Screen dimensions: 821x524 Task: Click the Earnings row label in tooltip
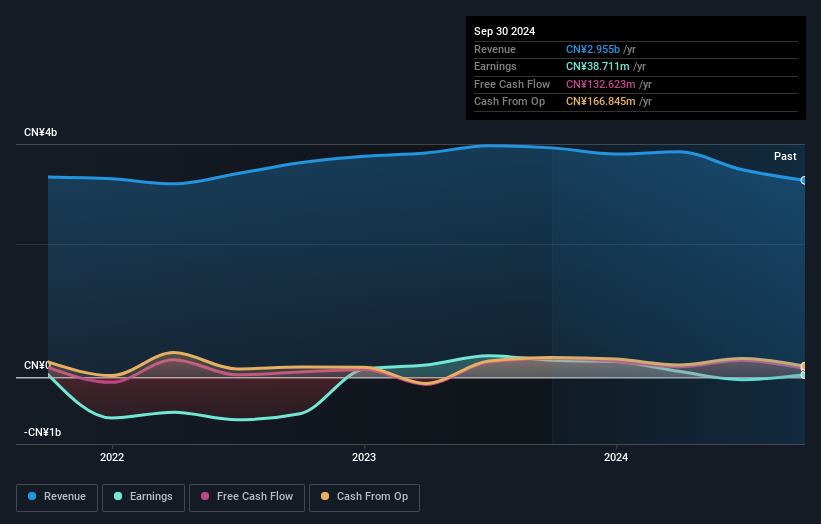tap(495, 66)
